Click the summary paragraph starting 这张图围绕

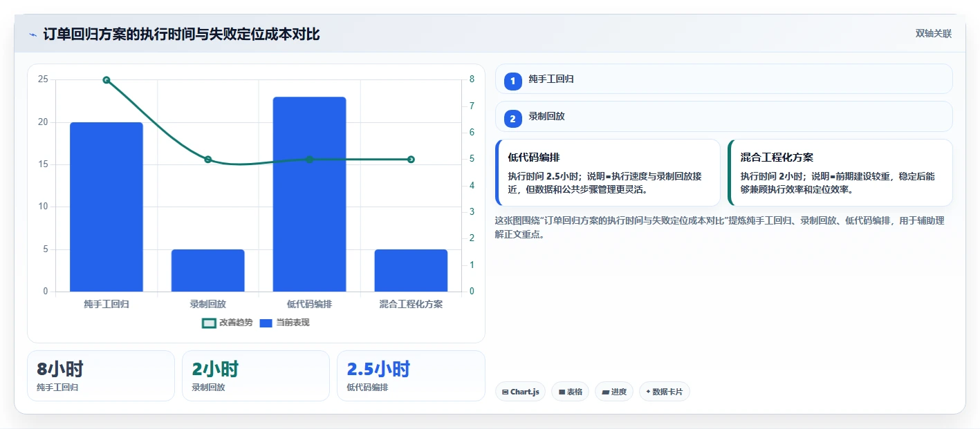point(720,227)
